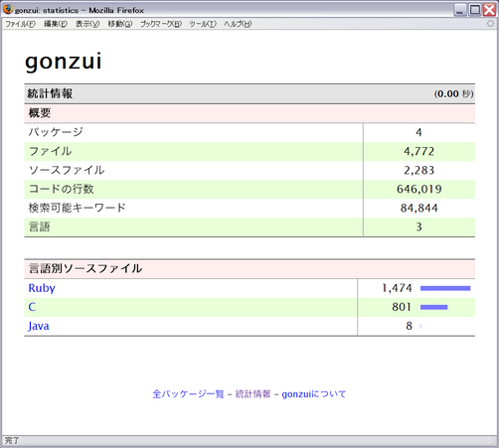Maximize the Firefox window

474,10
